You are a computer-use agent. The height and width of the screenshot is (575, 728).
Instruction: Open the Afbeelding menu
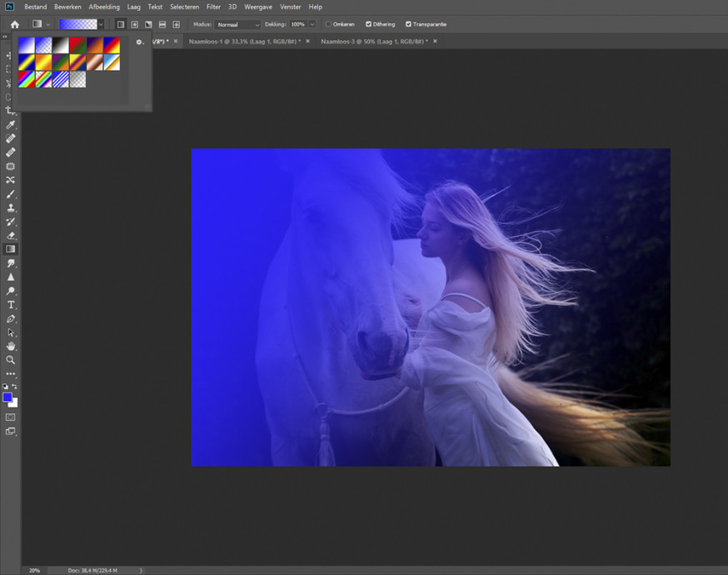104,7
